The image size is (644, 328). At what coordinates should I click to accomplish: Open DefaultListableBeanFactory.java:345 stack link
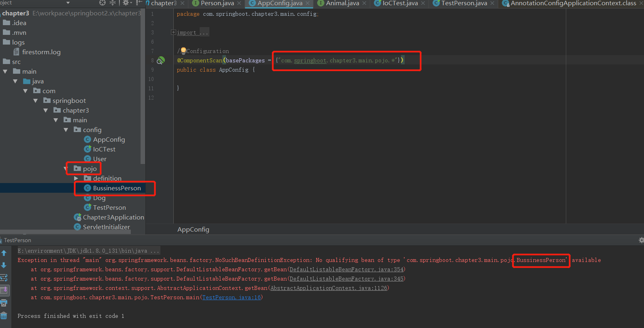347,279
